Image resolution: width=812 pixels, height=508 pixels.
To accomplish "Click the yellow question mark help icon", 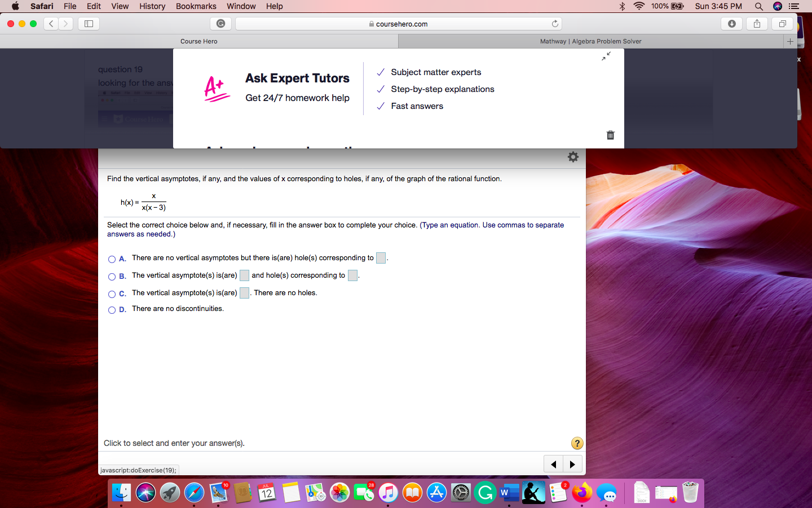I will (x=577, y=443).
